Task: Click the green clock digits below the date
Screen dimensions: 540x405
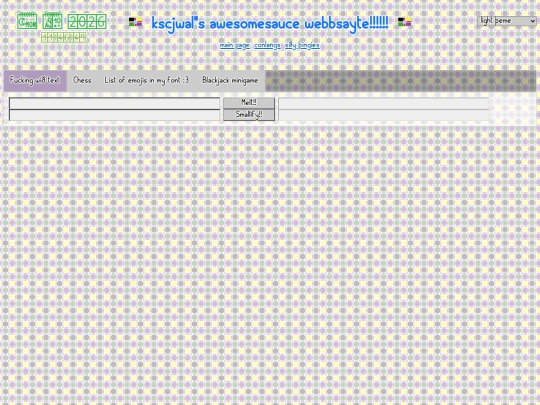Action: pos(64,37)
